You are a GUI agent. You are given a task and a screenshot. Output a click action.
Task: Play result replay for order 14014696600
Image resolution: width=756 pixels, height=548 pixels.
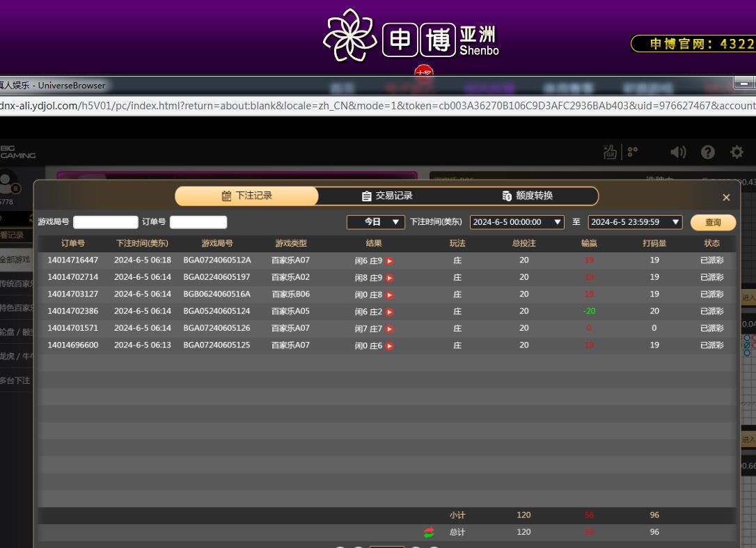[x=390, y=346]
